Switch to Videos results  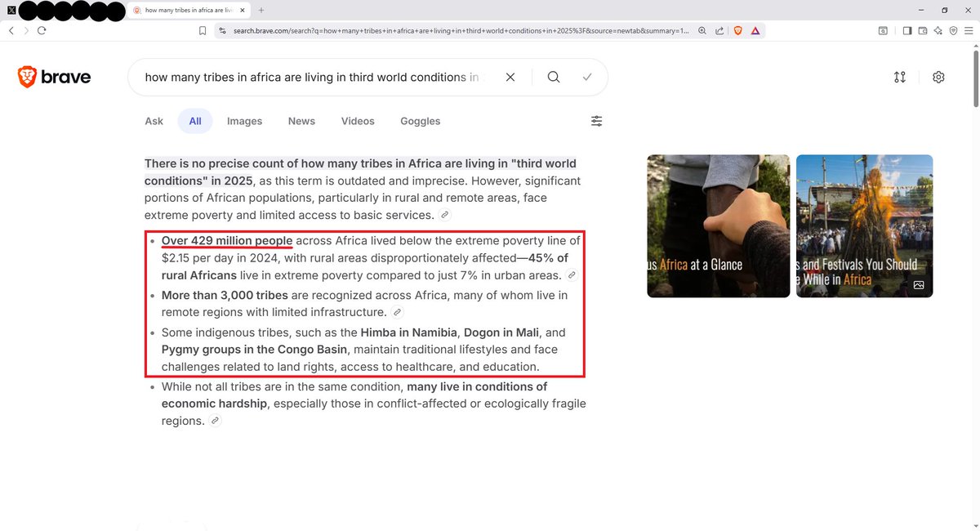pyautogui.click(x=358, y=121)
